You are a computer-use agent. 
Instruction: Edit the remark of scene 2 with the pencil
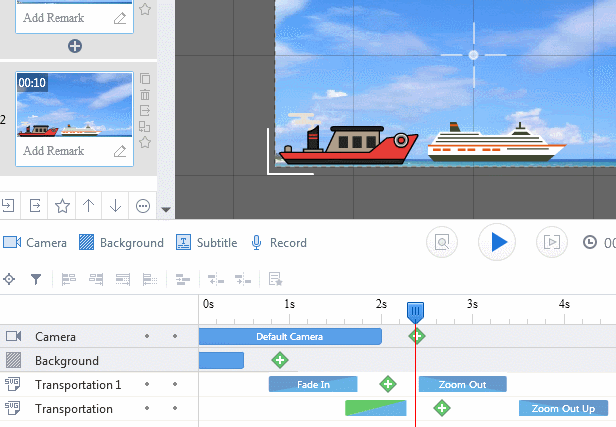point(120,151)
